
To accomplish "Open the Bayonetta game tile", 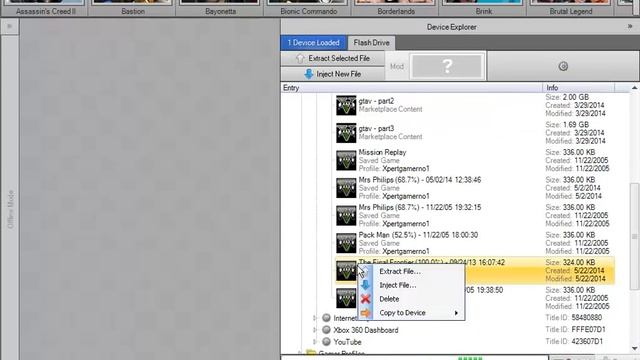I will pyautogui.click(x=220, y=8).
